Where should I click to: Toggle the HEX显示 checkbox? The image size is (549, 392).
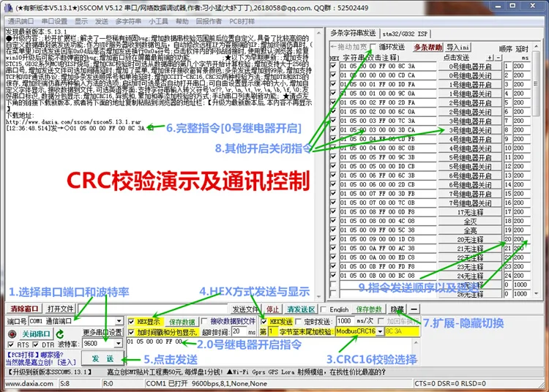point(132,321)
